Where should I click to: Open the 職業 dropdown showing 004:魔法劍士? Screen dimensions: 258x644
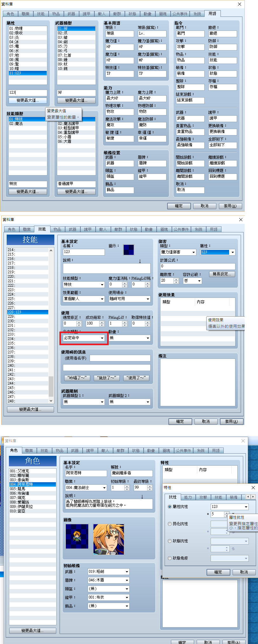coord(86,488)
